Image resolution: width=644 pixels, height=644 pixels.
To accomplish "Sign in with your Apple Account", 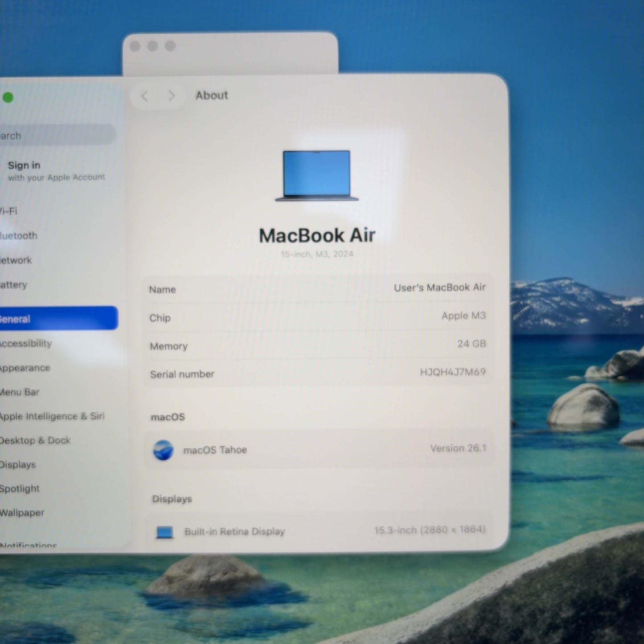I will (x=56, y=171).
